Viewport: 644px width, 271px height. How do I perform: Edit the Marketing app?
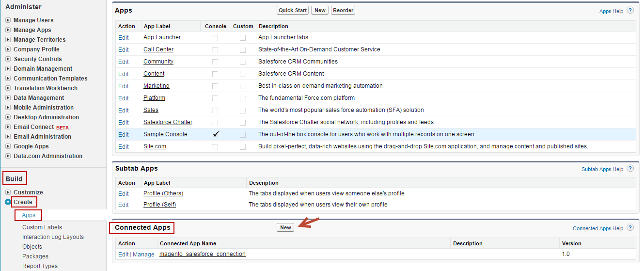tap(124, 86)
